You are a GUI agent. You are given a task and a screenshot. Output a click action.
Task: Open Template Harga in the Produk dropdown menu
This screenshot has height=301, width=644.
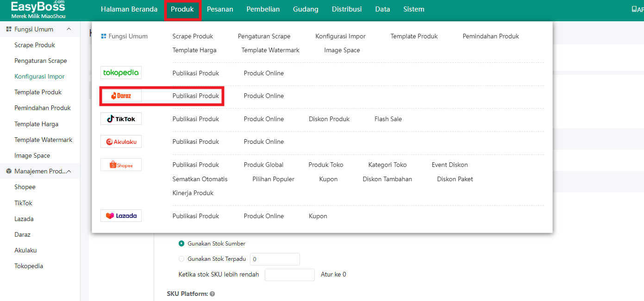[x=194, y=50]
